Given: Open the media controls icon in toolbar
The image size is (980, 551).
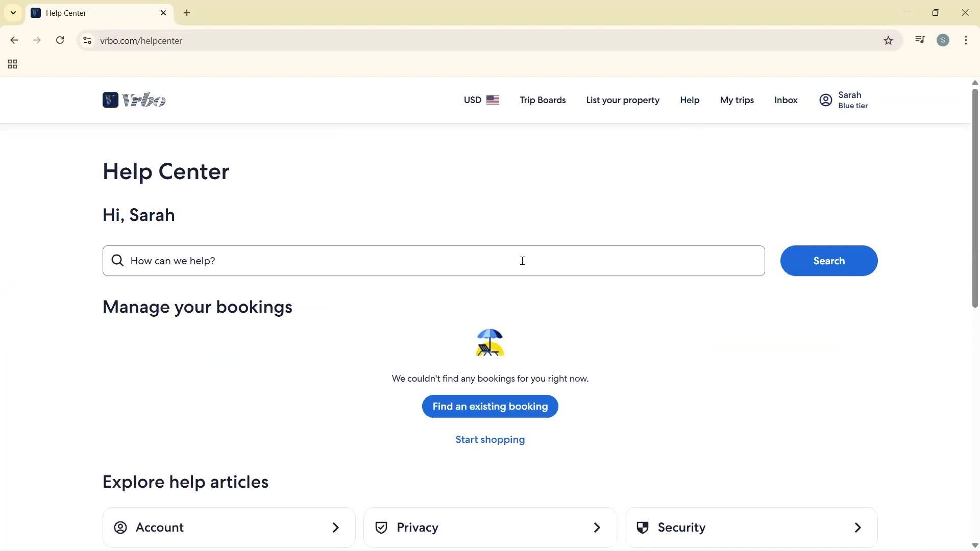Looking at the screenshot, I should point(920,40).
